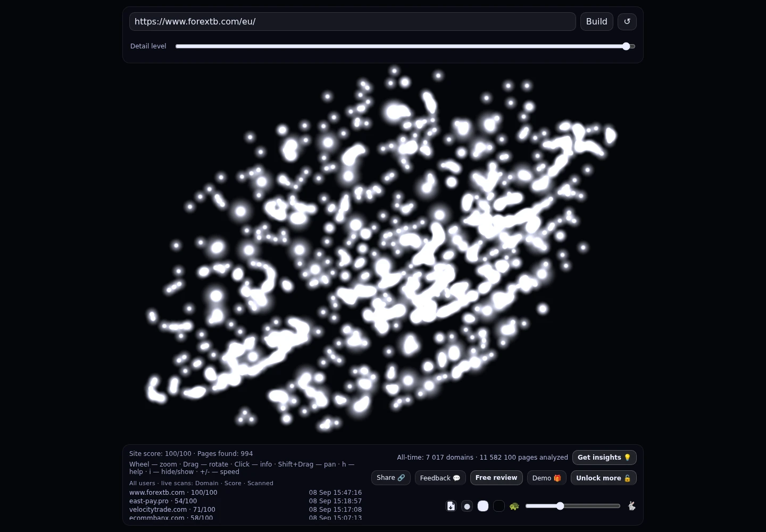Screen dimensions: 766x532
Task: Click the reset arrow button beside Build
Action: click(x=627, y=22)
